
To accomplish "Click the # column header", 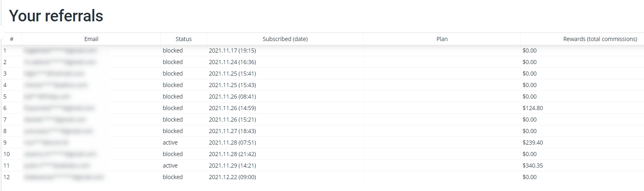I will 11,39.
